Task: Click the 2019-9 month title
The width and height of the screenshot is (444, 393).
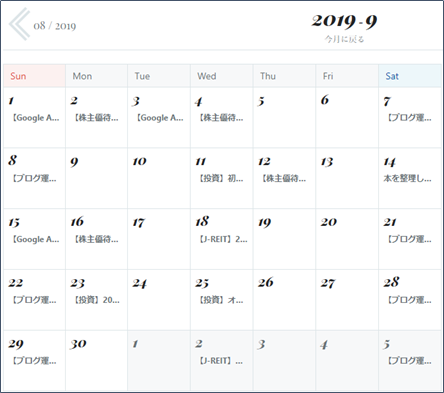Action: (x=344, y=21)
